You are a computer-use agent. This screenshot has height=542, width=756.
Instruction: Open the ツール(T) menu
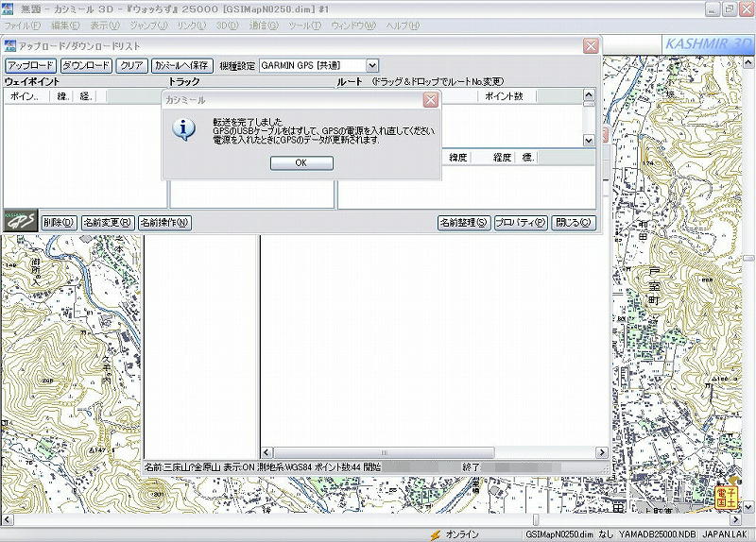coord(304,25)
